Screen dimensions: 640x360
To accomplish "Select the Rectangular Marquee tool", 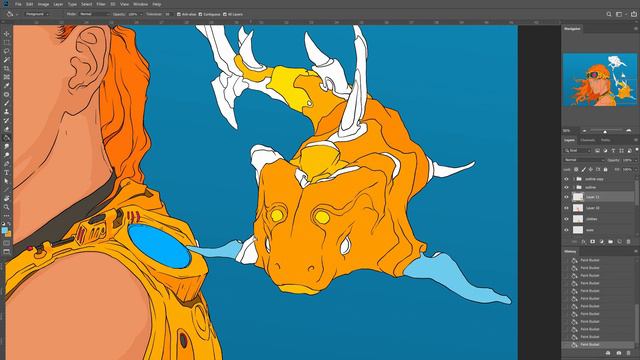I will 7,42.
